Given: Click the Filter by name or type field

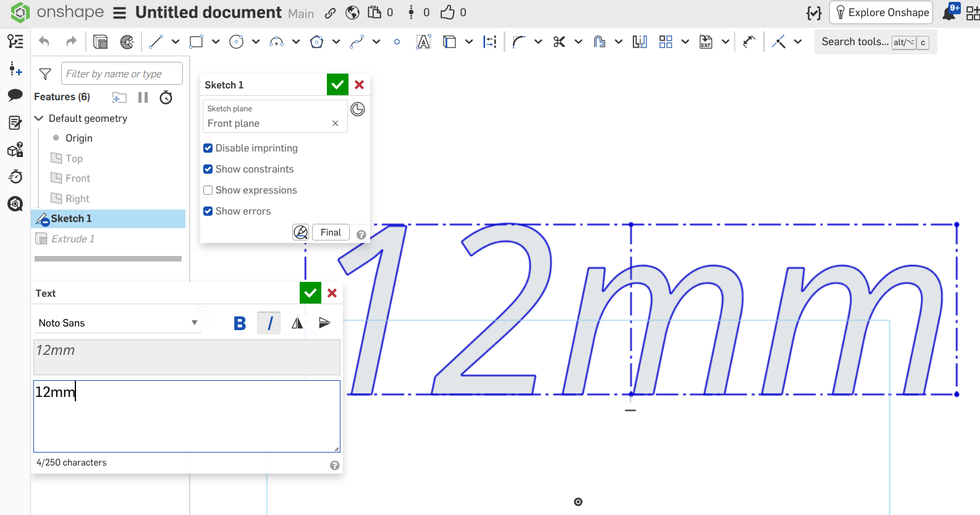Looking at the screenshot, I should click(122, 74).
